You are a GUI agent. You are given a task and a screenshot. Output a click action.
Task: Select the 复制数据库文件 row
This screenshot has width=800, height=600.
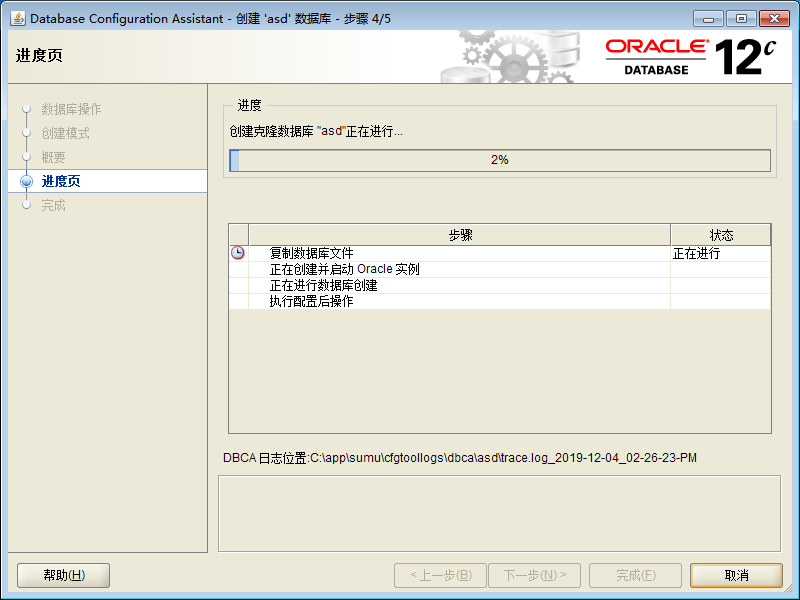point(500,253)
